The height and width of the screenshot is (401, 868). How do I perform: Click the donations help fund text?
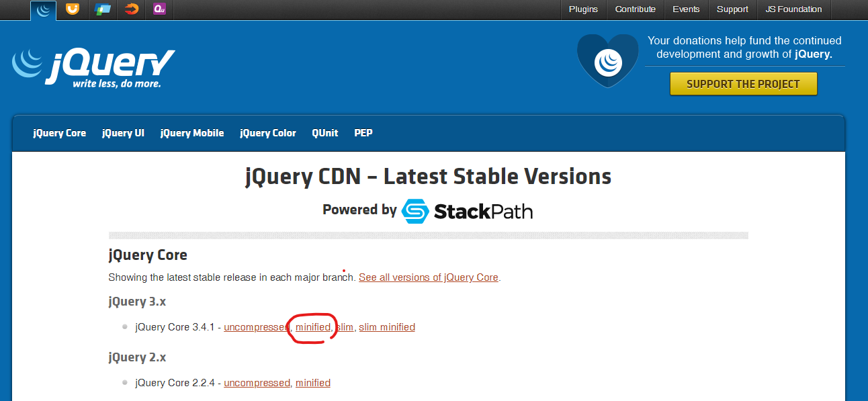(x=744, y=48)
